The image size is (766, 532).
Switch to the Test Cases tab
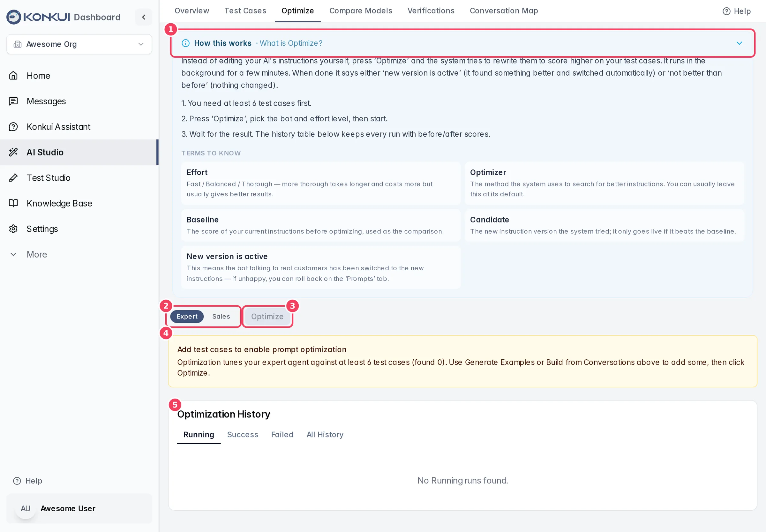click(x=245, y=11)
